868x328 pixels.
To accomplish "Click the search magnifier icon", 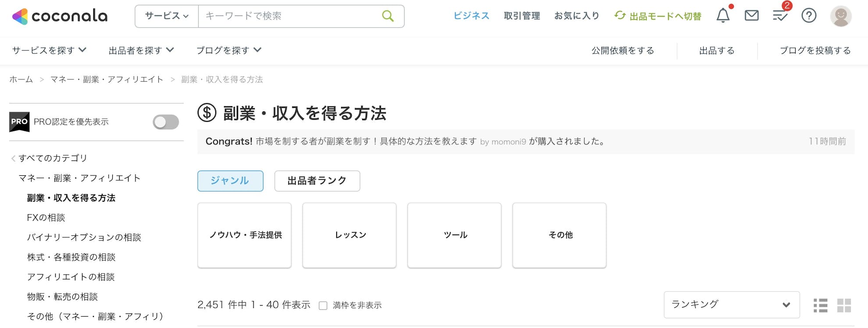I will [388, 16].
